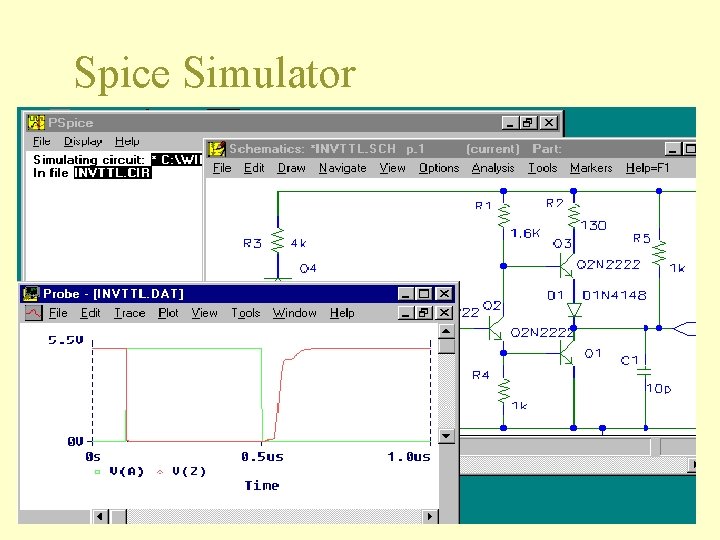Screen dimensions: 720x540
Task: Open the Schematics Tools menu
Action: coord(542,168)
